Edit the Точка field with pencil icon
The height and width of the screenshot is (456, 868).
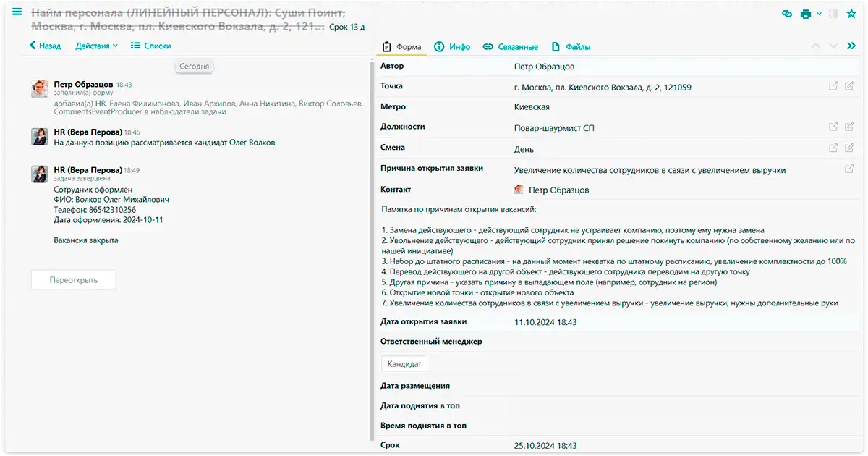pos(849,86)
